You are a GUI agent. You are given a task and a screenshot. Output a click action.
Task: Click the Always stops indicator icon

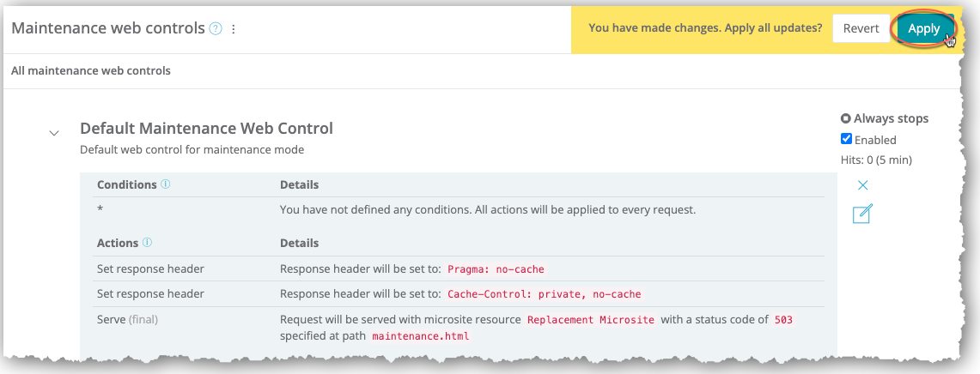846,118
